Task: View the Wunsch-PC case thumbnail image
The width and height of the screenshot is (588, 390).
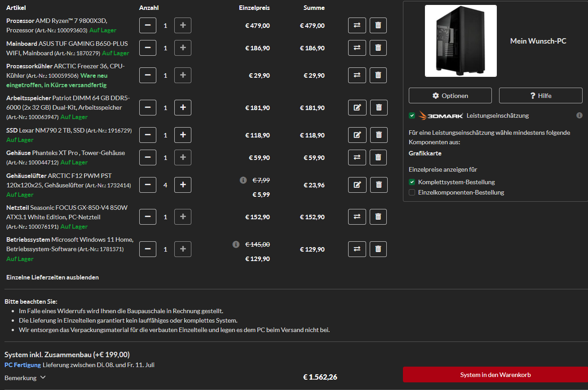Action: (461, 41)
